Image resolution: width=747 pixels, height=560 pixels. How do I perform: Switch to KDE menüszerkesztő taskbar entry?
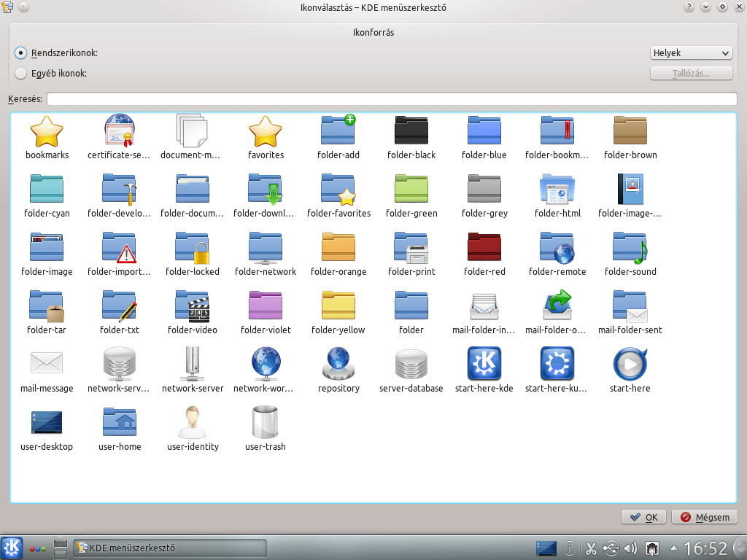click(x=171, y=548)
